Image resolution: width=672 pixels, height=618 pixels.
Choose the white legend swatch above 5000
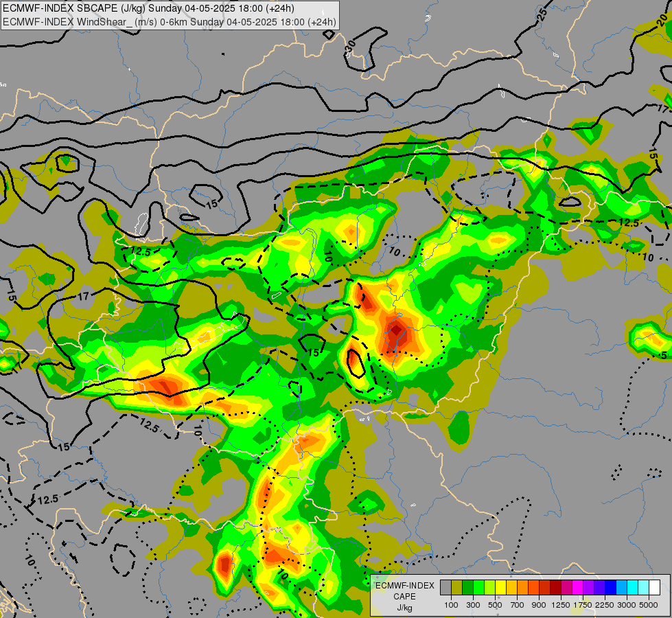(x=654, y=588)
